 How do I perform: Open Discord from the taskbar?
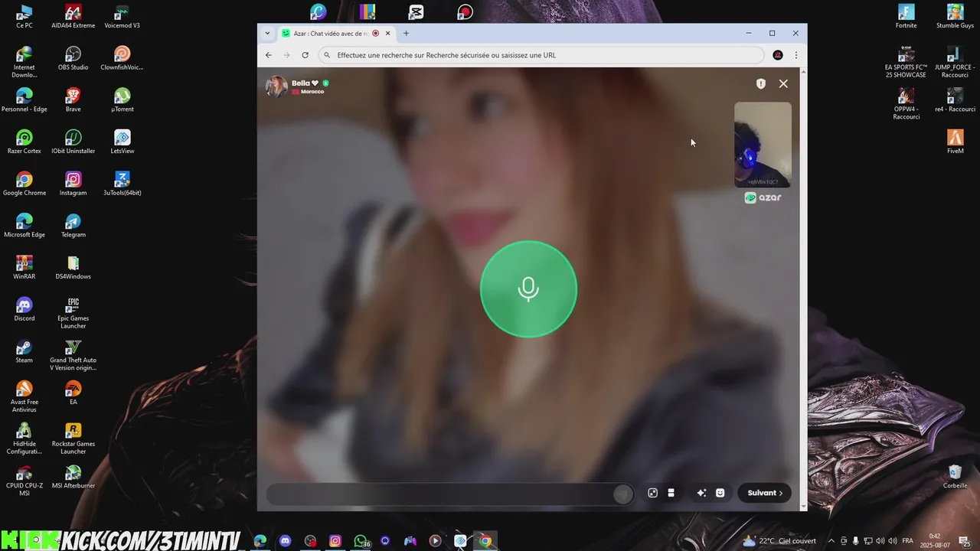click(286, 541)
